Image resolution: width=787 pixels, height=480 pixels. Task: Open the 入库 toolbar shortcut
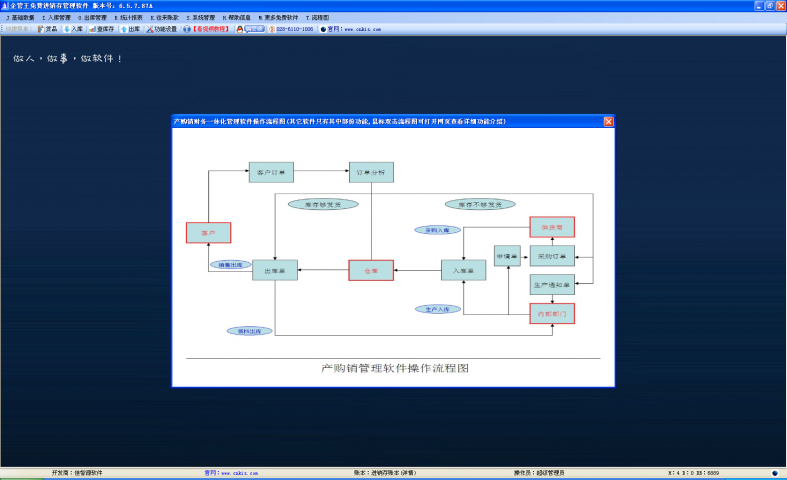[x=73, y=29]
